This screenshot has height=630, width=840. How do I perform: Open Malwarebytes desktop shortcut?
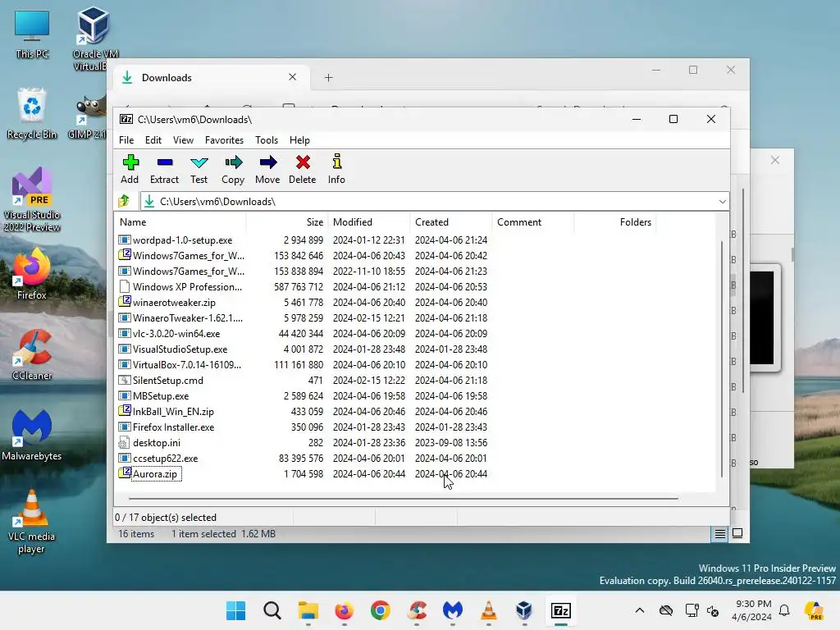[x=32, y=435]
